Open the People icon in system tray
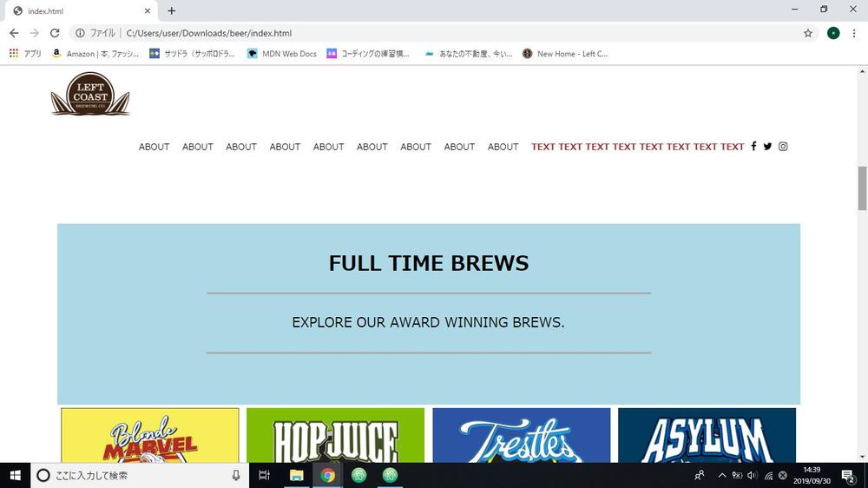Image resolution: width=868 pixels, height=488 pixels. tap(700, 475)
